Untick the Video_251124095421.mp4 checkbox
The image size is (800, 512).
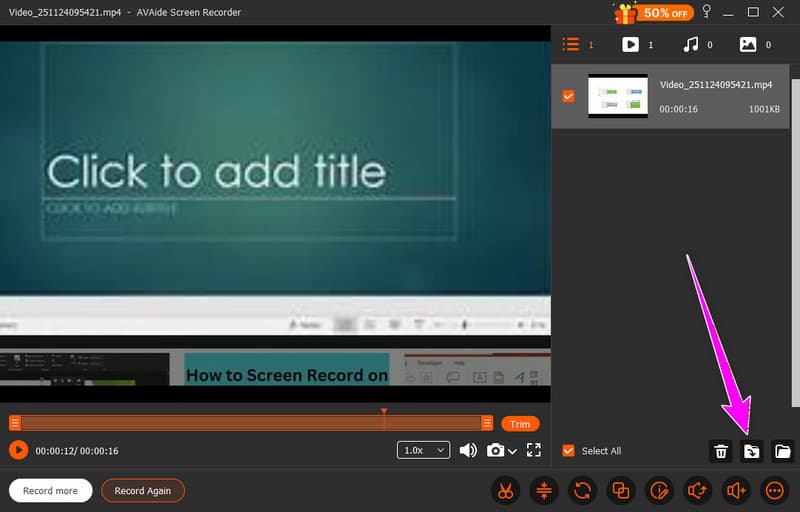pyautogui.click(x=569, y=96)
